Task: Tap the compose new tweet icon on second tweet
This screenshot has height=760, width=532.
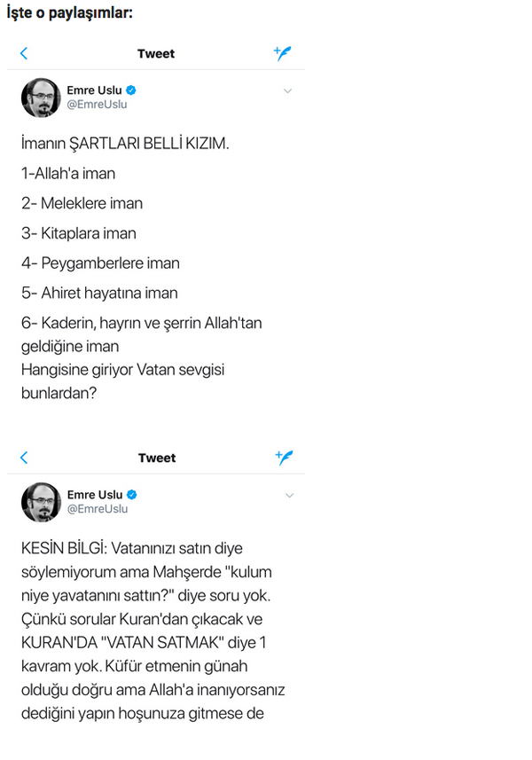Action: coord(283,458)
